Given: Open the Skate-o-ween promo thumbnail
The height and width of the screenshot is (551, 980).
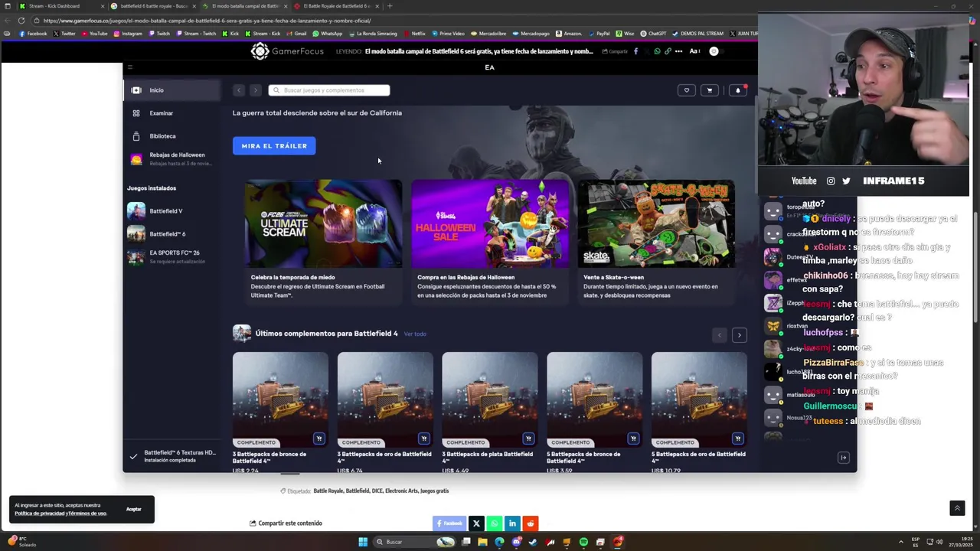Looking at the screenshot, I should pos(656,223).
